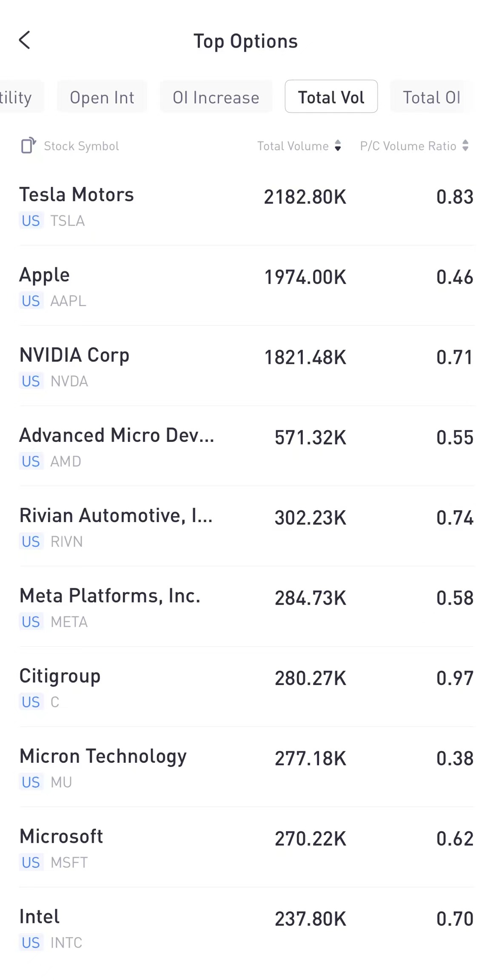The width and height of the screenshot is (493, 980).
Task: Sort by Total Volume arrows
Action: 338,146
